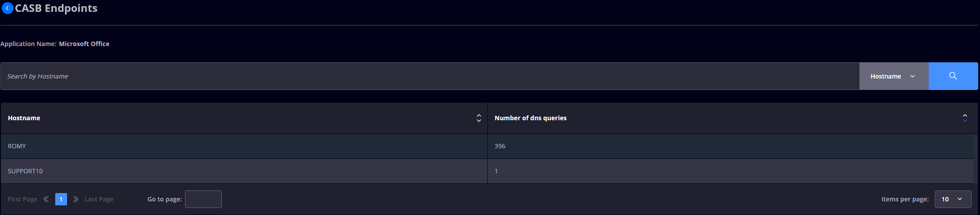Screen dimensions: 980x215
Task: Sort table by Hostname column arrows
Action: [479, 118]
